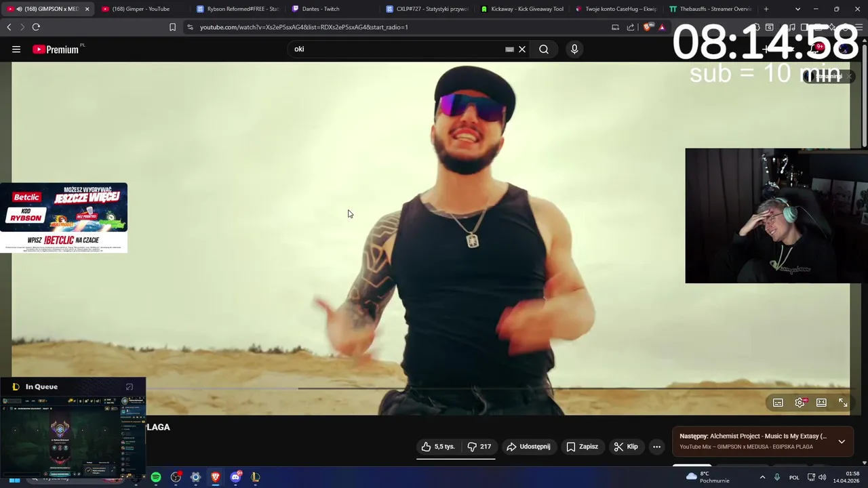Open OBS Studio from the taskbar
This screenshot has height=488, width=868.
tap(176, 477)
